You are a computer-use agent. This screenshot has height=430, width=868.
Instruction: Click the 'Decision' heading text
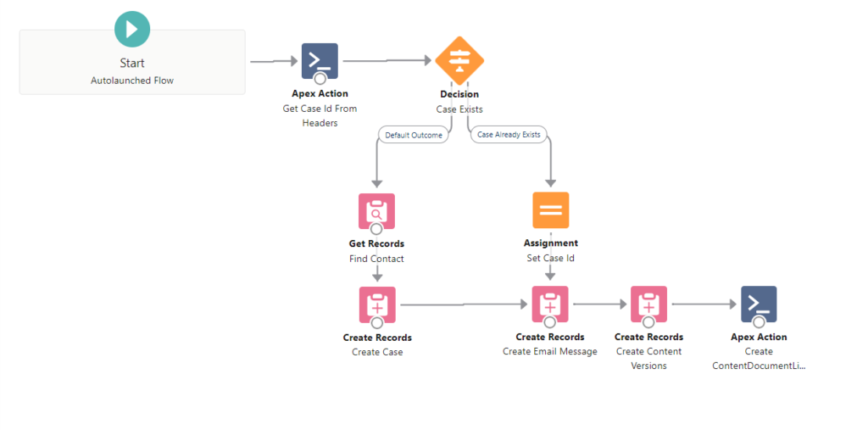coord(459,94)
